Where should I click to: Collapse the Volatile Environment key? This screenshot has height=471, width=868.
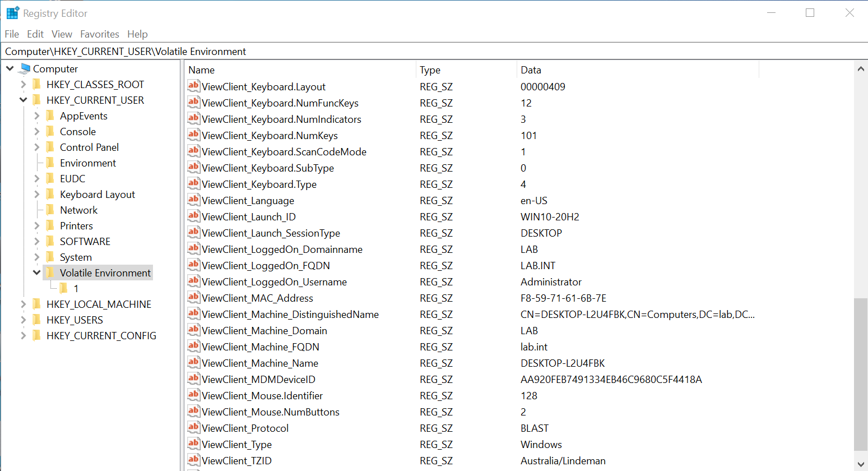coord(36,273)
